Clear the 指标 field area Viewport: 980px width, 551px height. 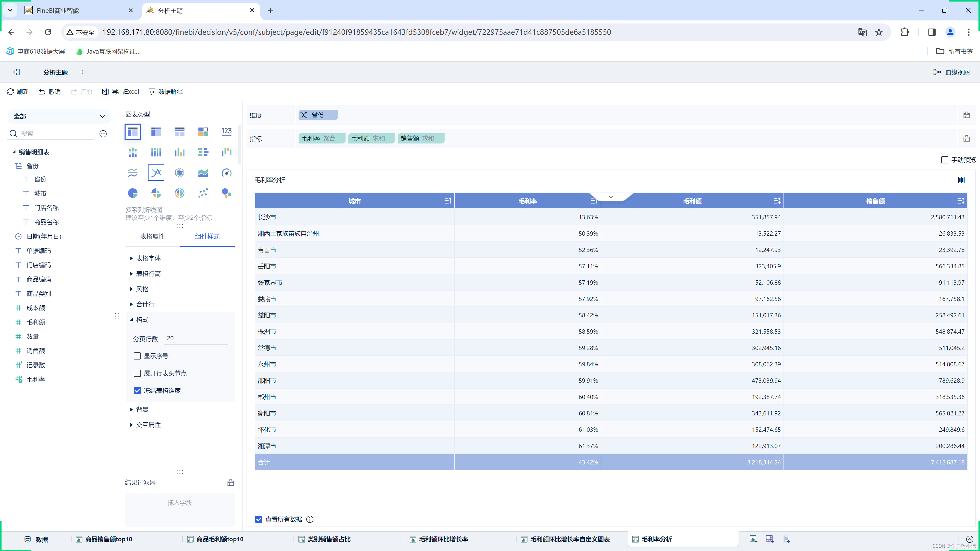pos(966,138)
